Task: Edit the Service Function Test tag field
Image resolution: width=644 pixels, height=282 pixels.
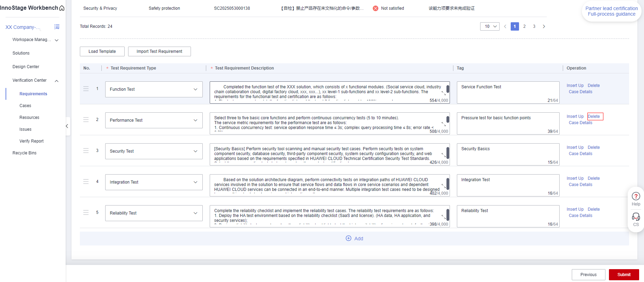Action: point(508,92)
